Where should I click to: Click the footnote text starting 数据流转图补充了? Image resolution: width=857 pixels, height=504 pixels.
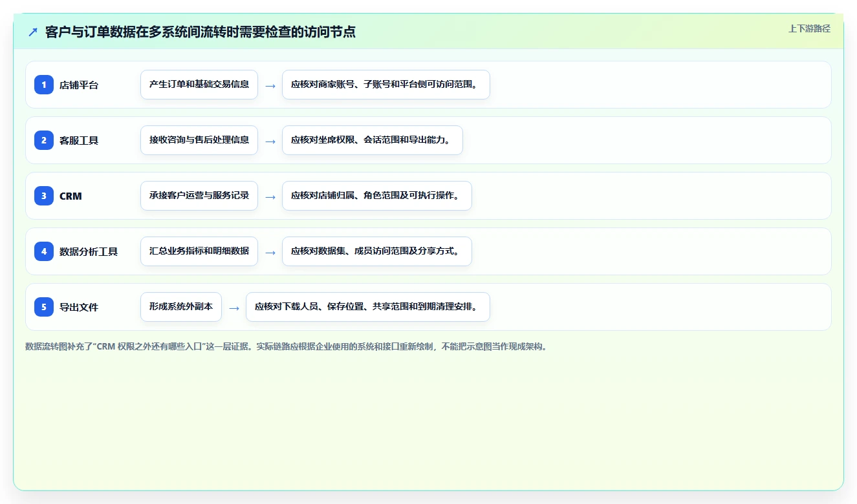pos(286,346)
